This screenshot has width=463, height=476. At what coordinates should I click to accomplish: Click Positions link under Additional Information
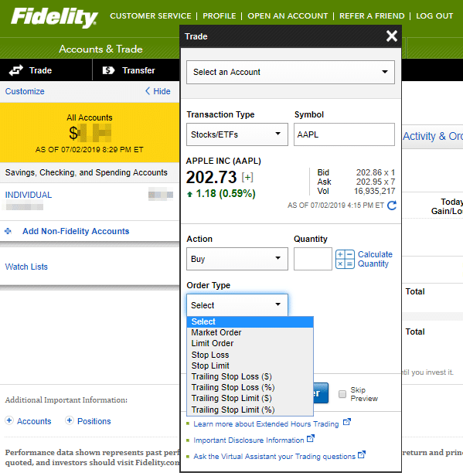94,421
